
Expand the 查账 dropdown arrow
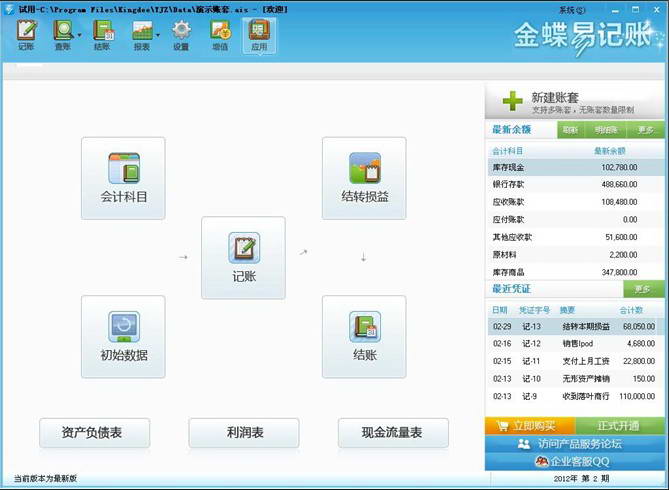pos(79,35)
